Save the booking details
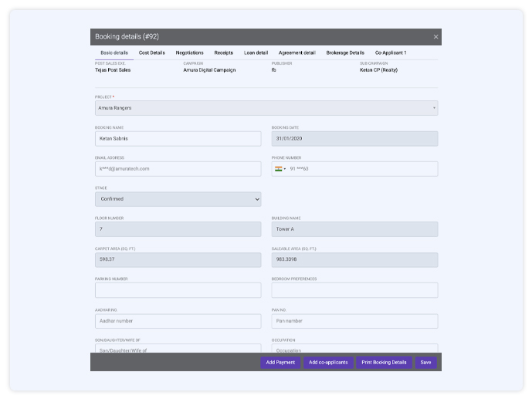532x399 pixels. (425, 363)
